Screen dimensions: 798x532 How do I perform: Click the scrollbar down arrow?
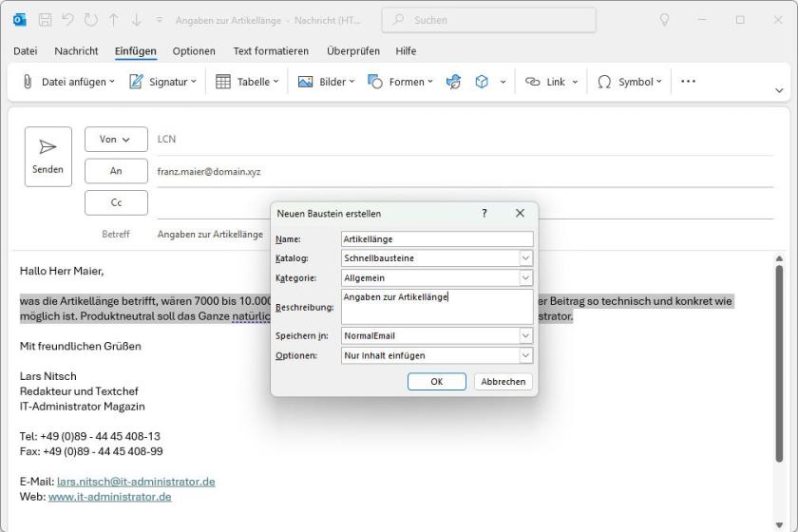pyautogui.click(x=779, y=524)
